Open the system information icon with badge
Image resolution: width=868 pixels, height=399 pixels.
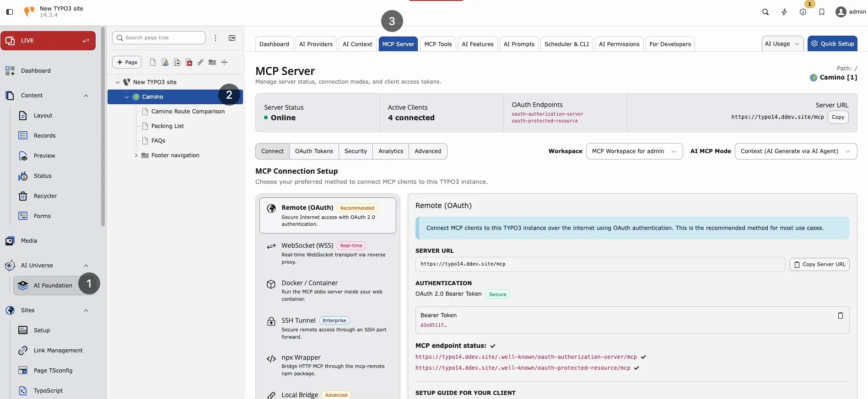coord(803,12)
